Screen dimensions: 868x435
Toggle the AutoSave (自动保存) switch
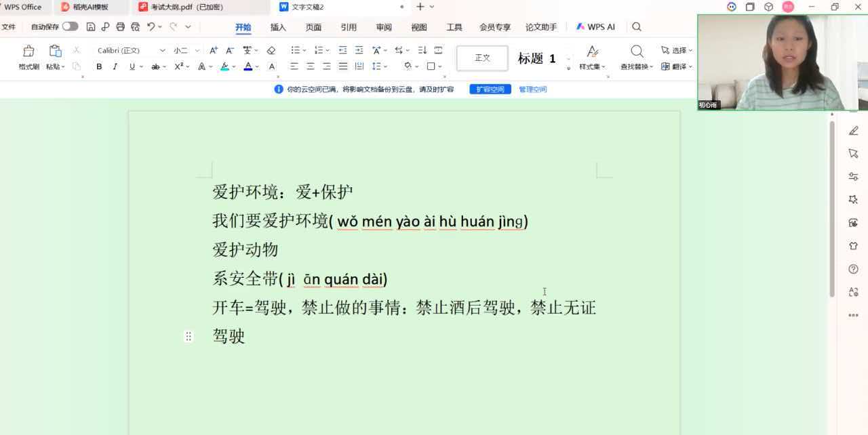pos(70,26)
